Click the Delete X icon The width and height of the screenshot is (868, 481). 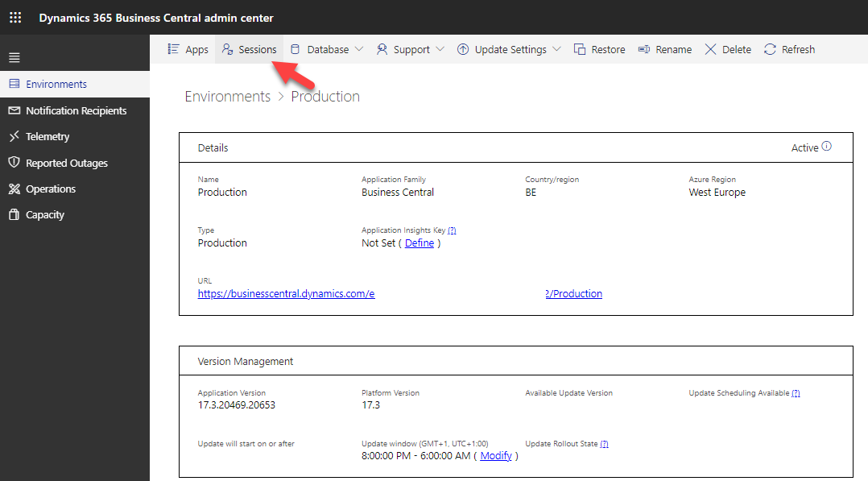[710, 49]
